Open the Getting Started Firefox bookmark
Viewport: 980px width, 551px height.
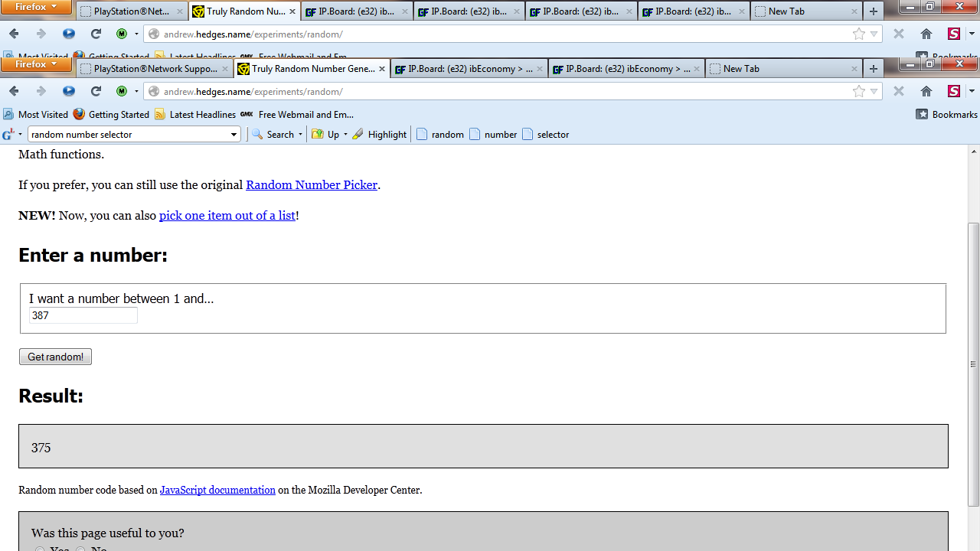(x=111, y=115)
